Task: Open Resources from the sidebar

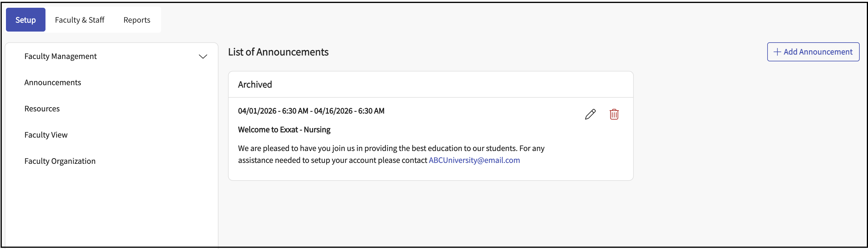Action: pos(42,109)
